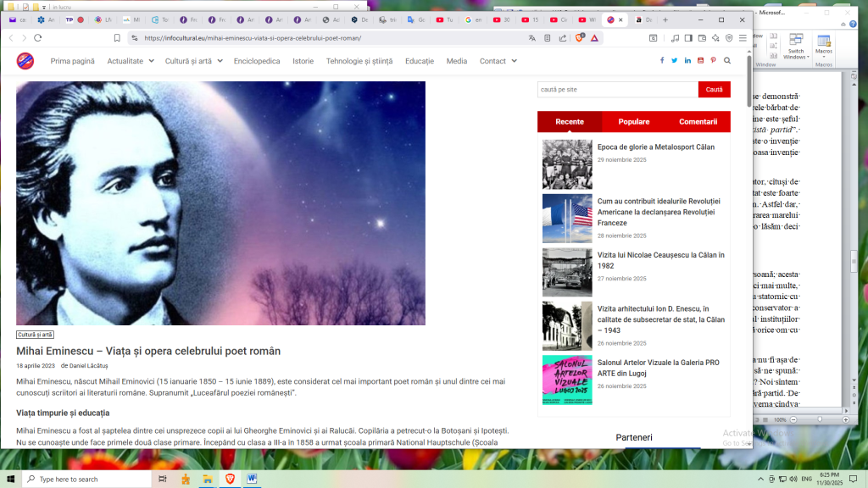Share this page via the share icon
Image resolution: width=868 pixels, height=488 pixels.
pyautogui.click(x=563, y=38)
